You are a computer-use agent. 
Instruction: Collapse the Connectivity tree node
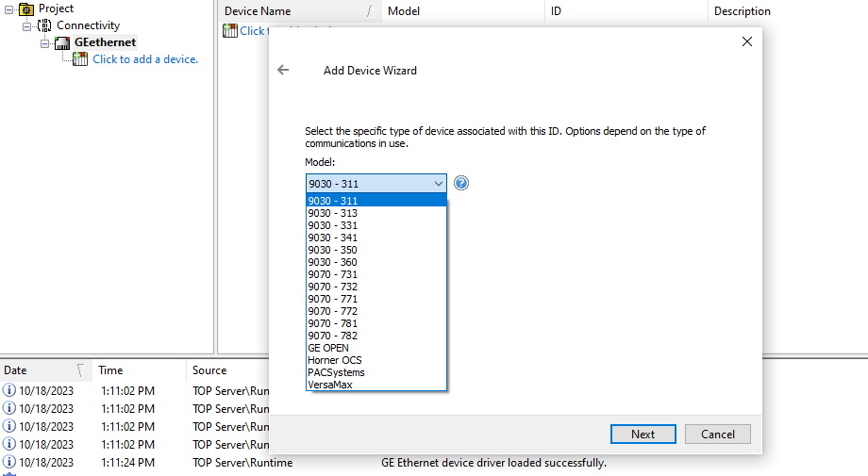(26, 26)
